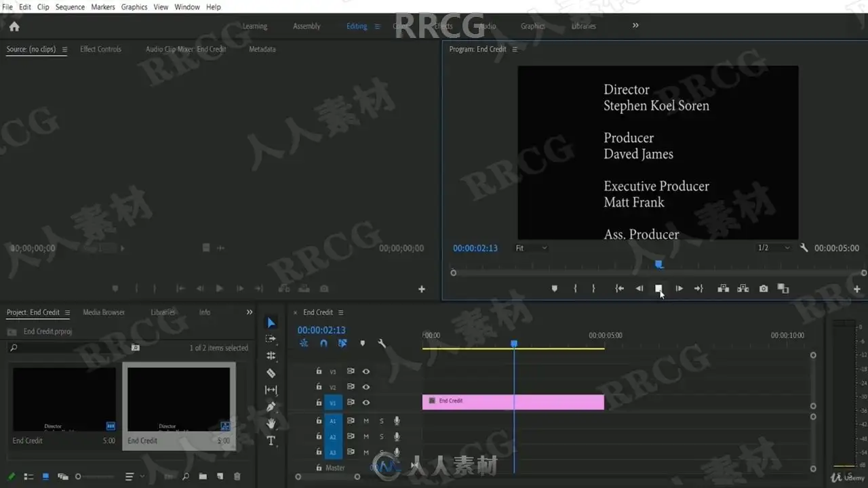Mute audio track A1
Viewport: 868px width, 488px height.
(x=366, y=421)
